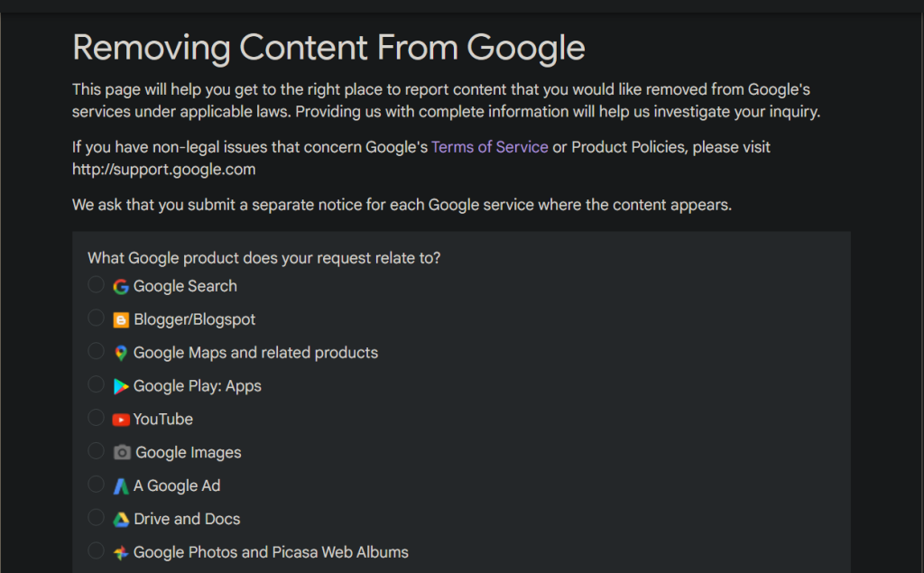Click the Google Play: Apps option label
Viewport: 924px width, 573px height.
point(197,385)
